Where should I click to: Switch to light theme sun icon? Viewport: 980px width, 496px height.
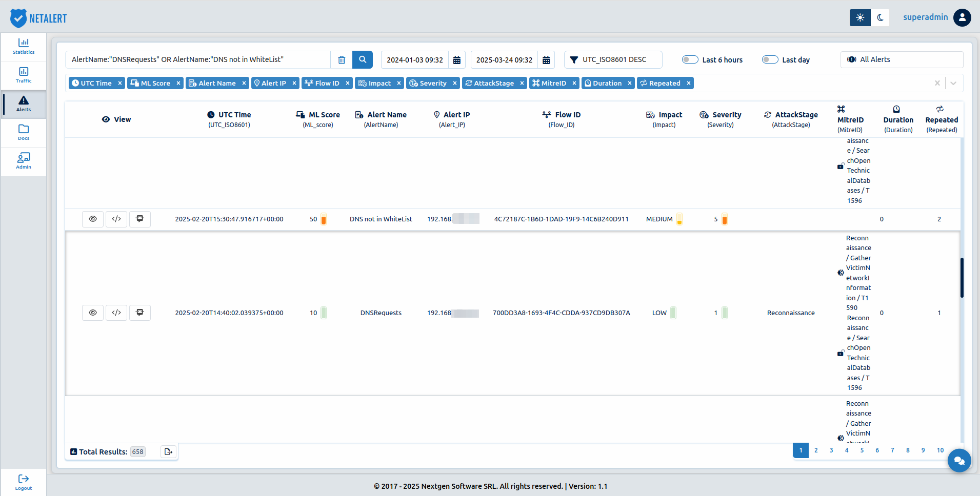(x=860, y=17)
